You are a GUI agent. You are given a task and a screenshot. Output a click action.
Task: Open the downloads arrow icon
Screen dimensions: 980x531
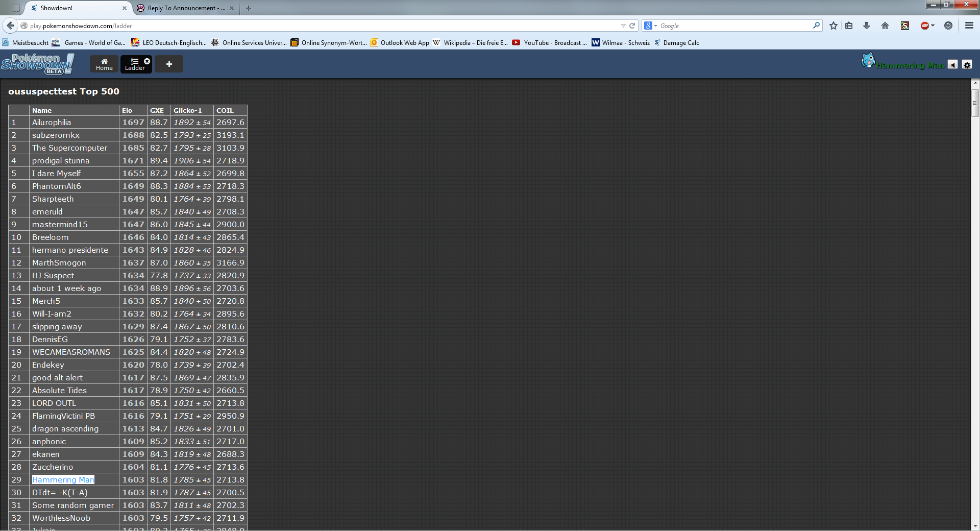tap(867, 26)
